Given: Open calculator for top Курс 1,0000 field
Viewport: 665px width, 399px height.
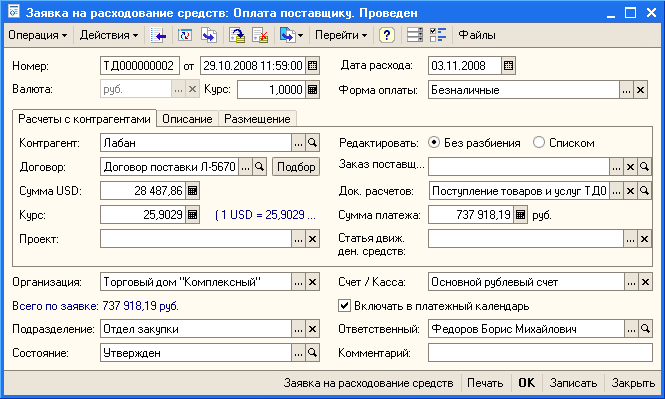Looking at the screenshot, I should [x=313, y=90].
